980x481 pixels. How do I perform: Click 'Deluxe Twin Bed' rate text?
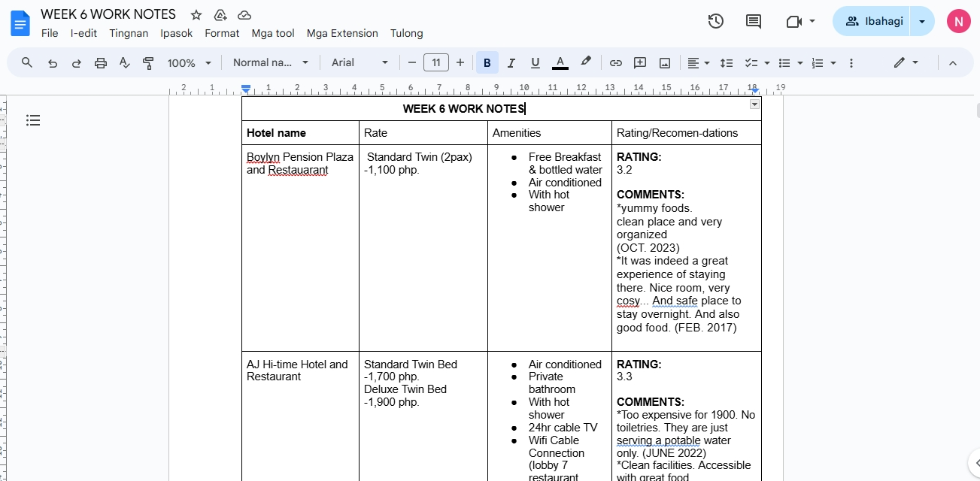[405, 389]
